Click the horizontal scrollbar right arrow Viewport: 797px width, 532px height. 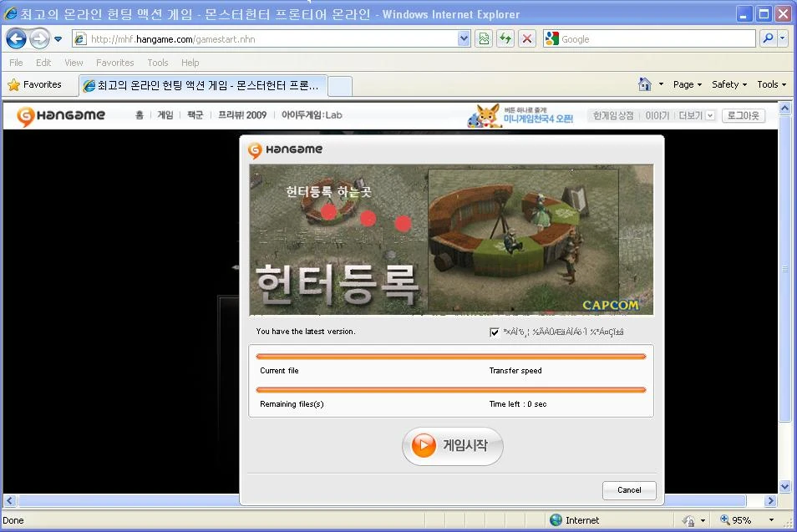[770, 500]
